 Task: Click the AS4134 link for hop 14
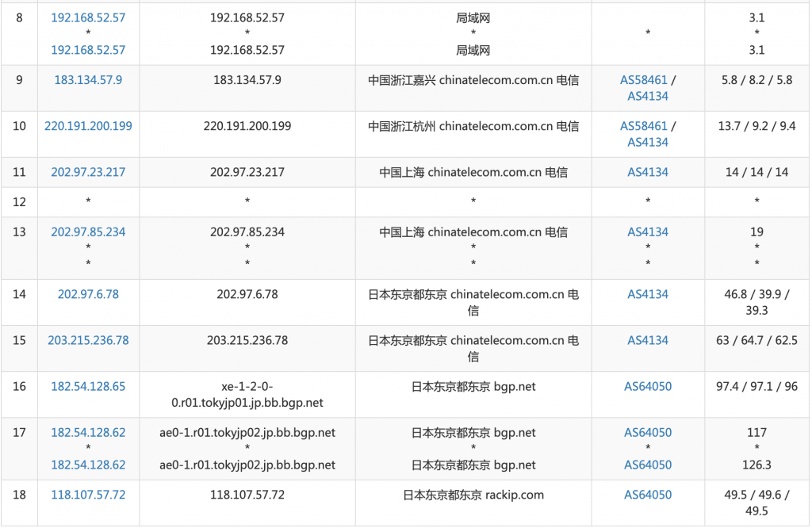647,294
